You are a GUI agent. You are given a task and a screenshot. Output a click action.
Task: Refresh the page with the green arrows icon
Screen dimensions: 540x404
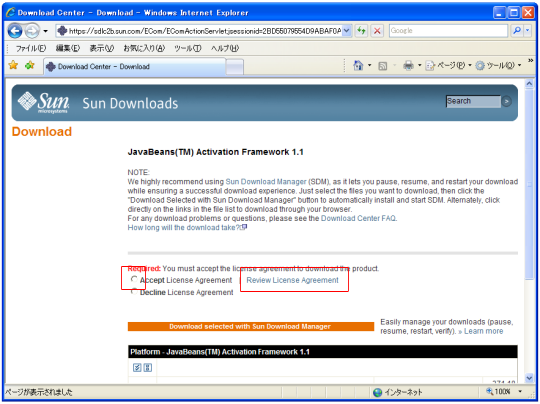[x=361, y=31]
